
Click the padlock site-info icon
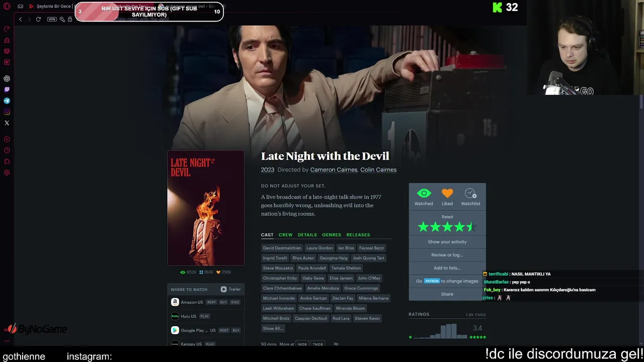coord(70,19)
